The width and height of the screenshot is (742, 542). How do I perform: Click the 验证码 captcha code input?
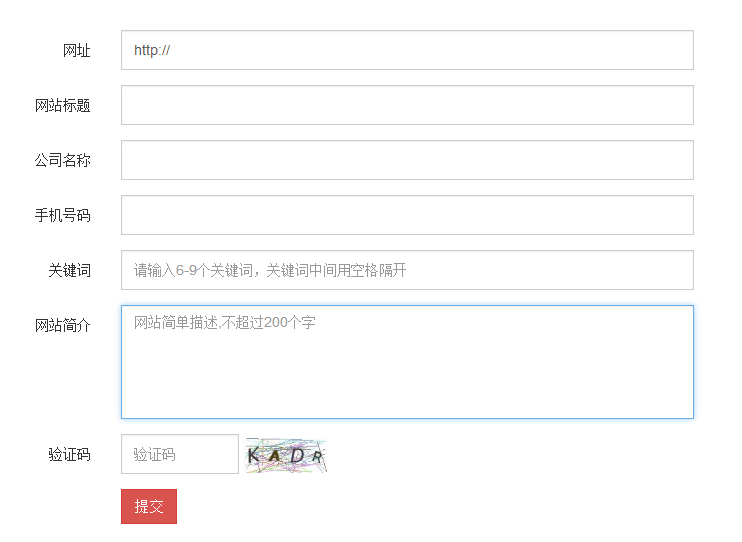click(180, 454)
